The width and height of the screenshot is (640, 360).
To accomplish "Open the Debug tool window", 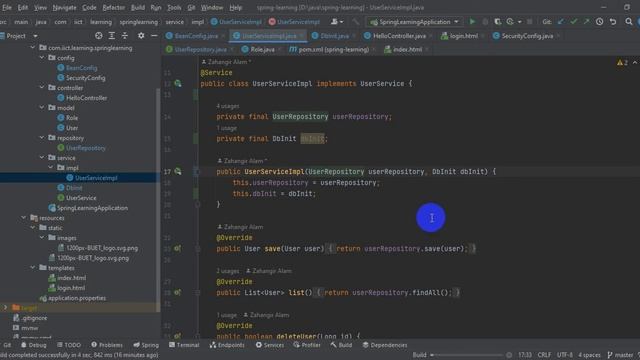I will coord(33,345).
